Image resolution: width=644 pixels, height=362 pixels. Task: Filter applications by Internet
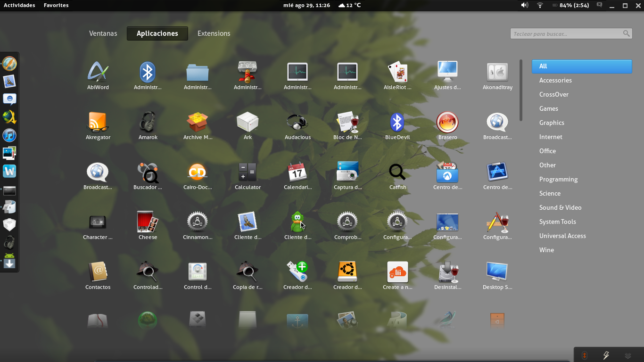(x=551, y=137)
